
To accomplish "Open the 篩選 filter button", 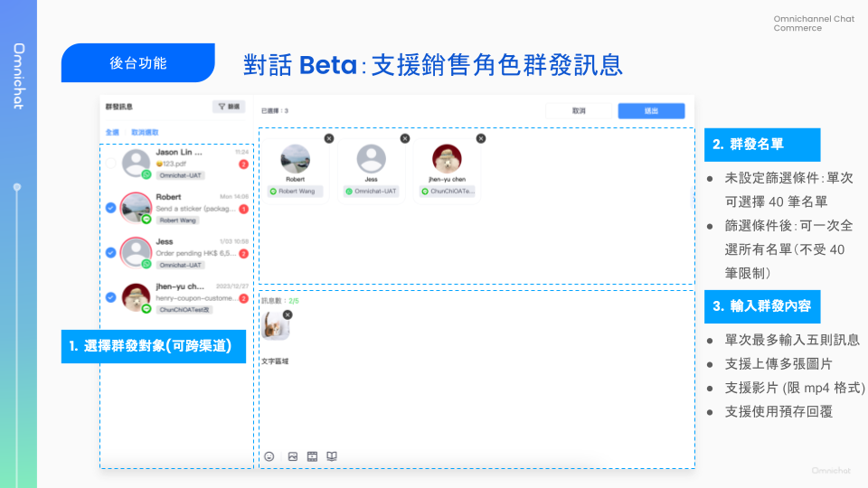I will click(228, 107).
